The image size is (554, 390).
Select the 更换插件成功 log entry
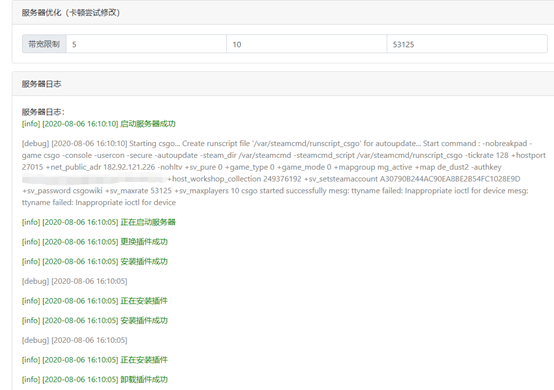coord(95,242)
